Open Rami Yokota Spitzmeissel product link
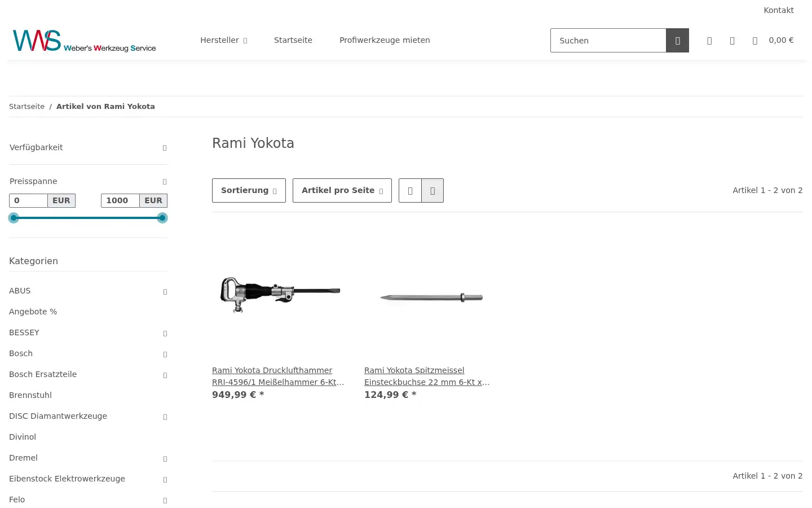 427,376
